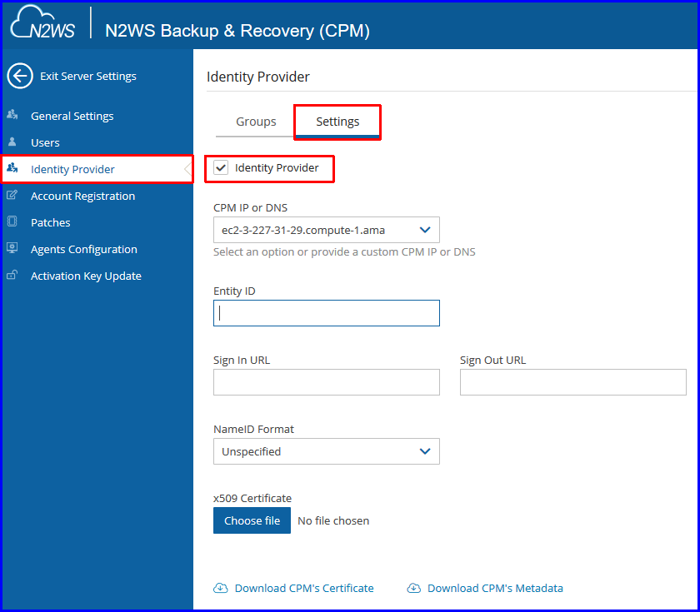Screen dimensions: 700x612
Task: Click the General Settings sidebar icon
Action: [x=12, y=115]
